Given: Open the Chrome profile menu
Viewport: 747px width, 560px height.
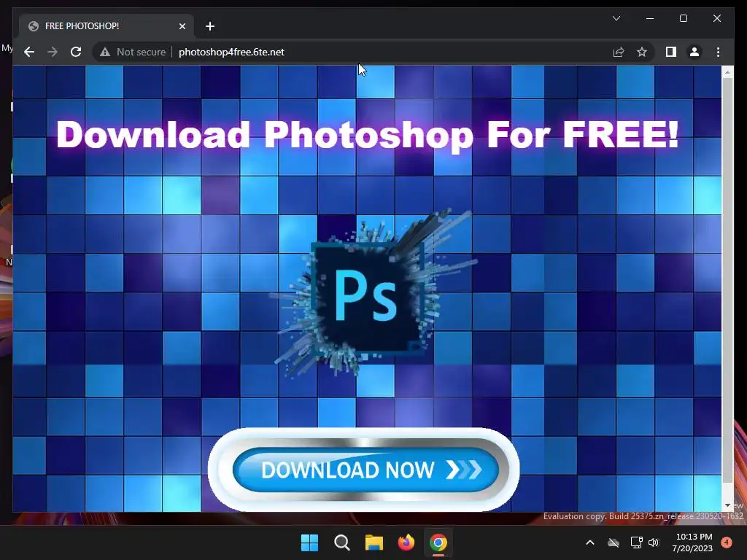Looking at the screenshot, I should 694,52.
